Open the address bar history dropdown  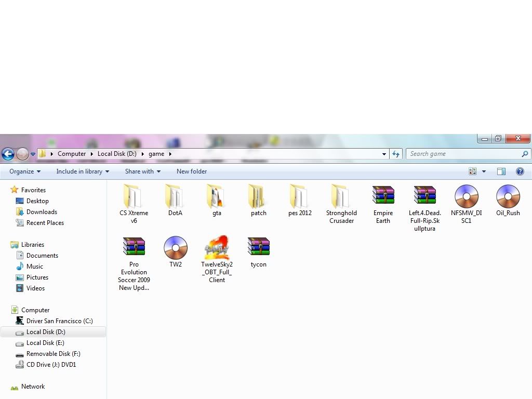[384, 154]
